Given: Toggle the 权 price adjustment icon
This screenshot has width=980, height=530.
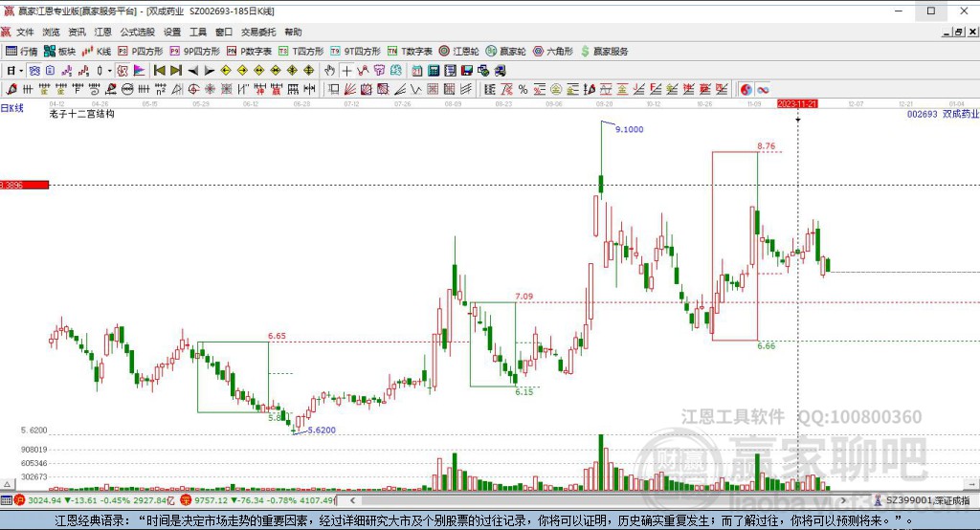Looking at the screenshot, I should coord(122,71).
